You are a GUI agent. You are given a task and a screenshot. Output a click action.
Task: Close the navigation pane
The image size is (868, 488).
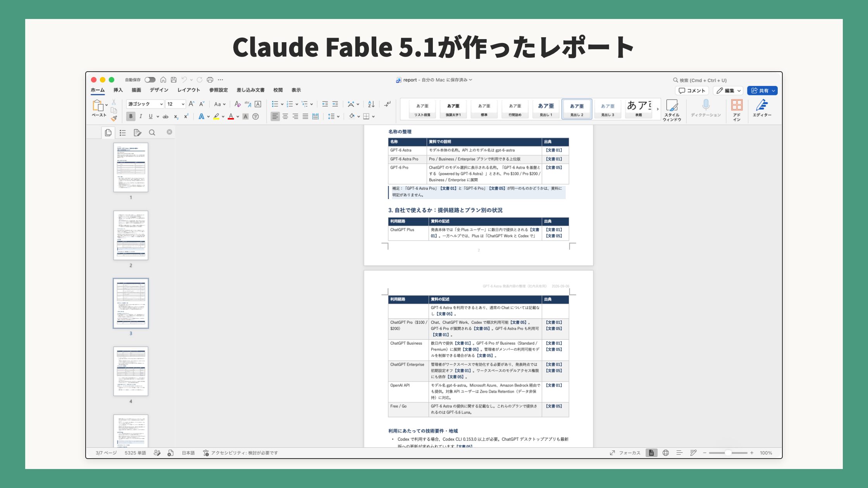point(169,132)
